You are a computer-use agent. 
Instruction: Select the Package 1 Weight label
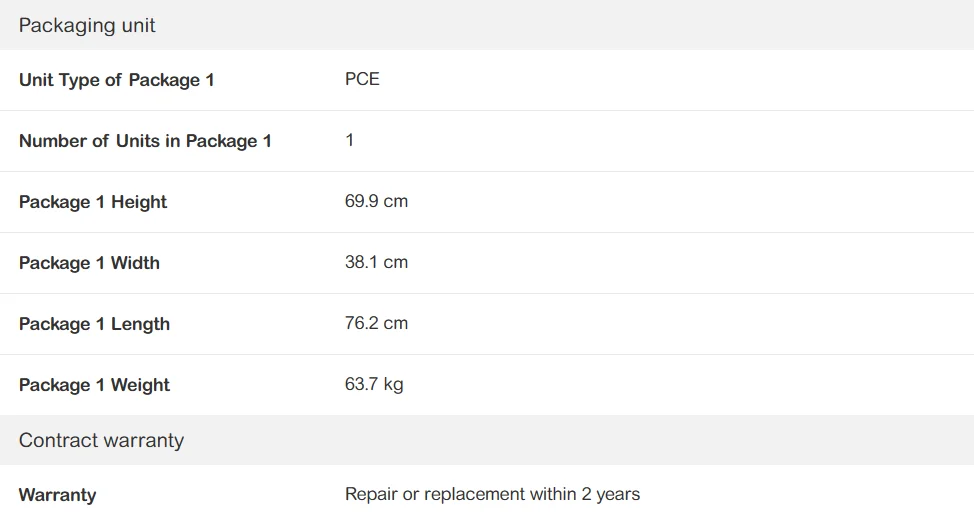pyautogui.click(x=94, y=385)
